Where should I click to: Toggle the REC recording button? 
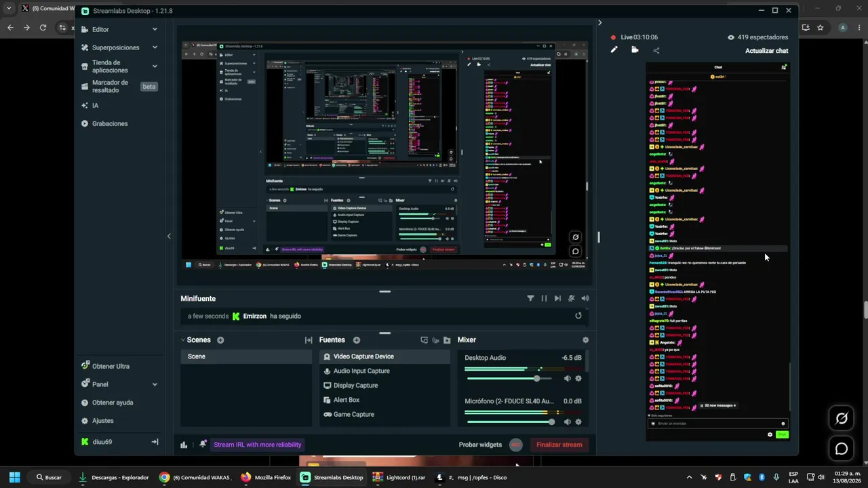tap(516, 445)
